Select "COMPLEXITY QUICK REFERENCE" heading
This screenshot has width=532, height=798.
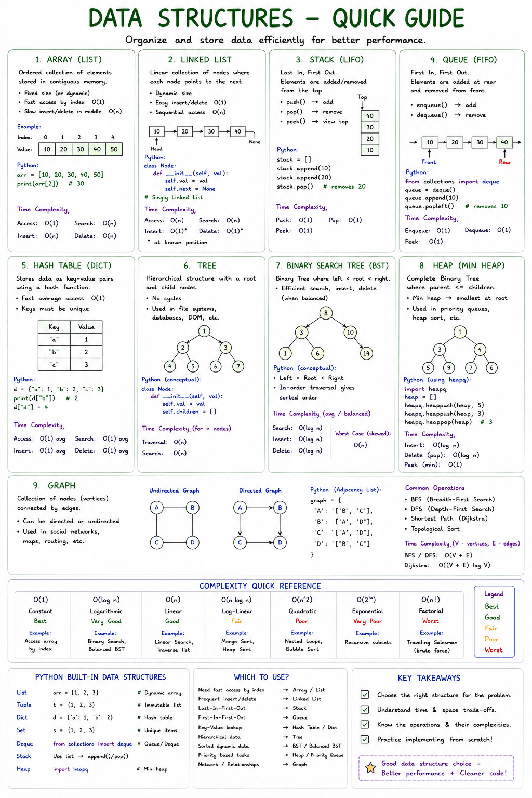[x=260, y=586]
